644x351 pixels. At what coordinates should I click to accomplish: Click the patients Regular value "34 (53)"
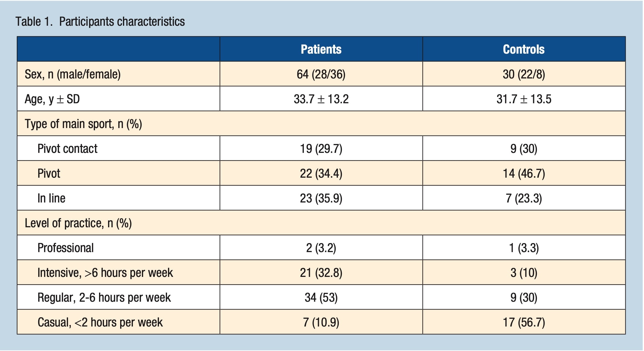click(321, 298)
